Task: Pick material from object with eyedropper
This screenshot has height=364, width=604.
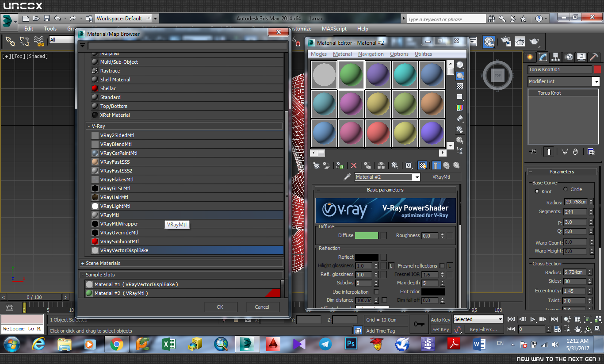Action: pyautogui.click(x=347, y=177)
